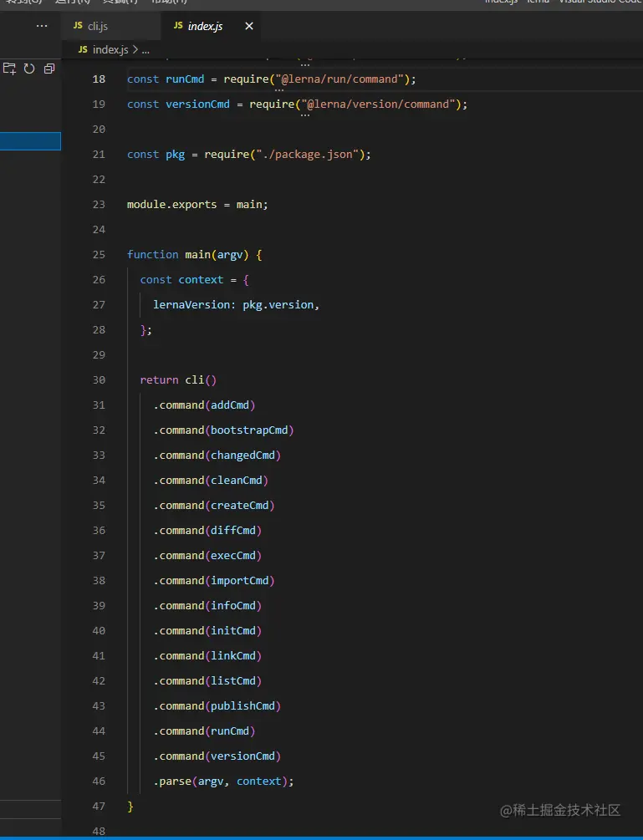Click "./package.json" string on line 21

click(x=307, y=155)
